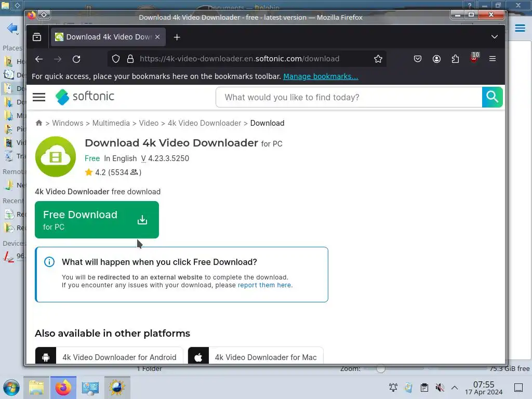The image size is (532, 399).
Task: Unmute audio via tray speaker icon
Action: click(x=440, y=388)
